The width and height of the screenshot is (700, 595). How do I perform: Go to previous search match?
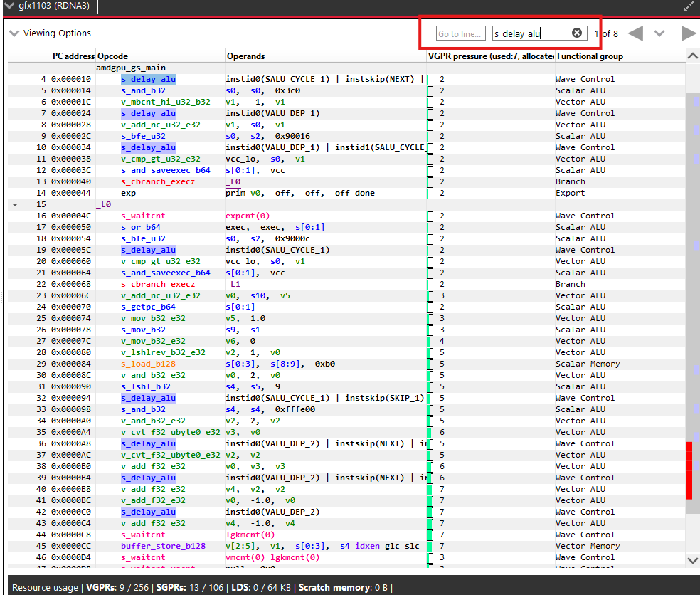coord(635,33)
